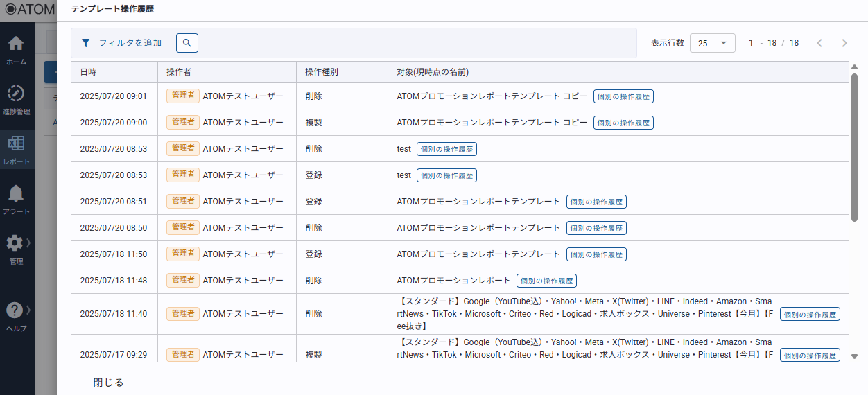Go to previous page with left chevron

coord(819,43)
